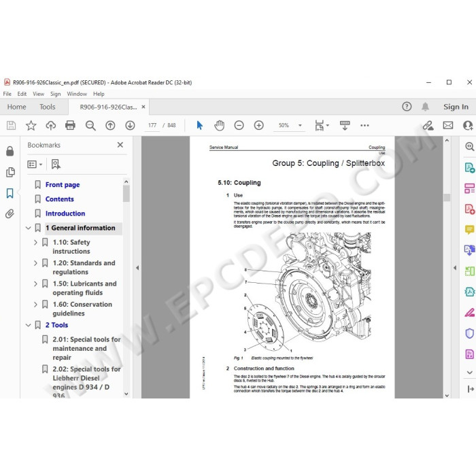
Task: Add new bookmark icon
Action: 56,165
